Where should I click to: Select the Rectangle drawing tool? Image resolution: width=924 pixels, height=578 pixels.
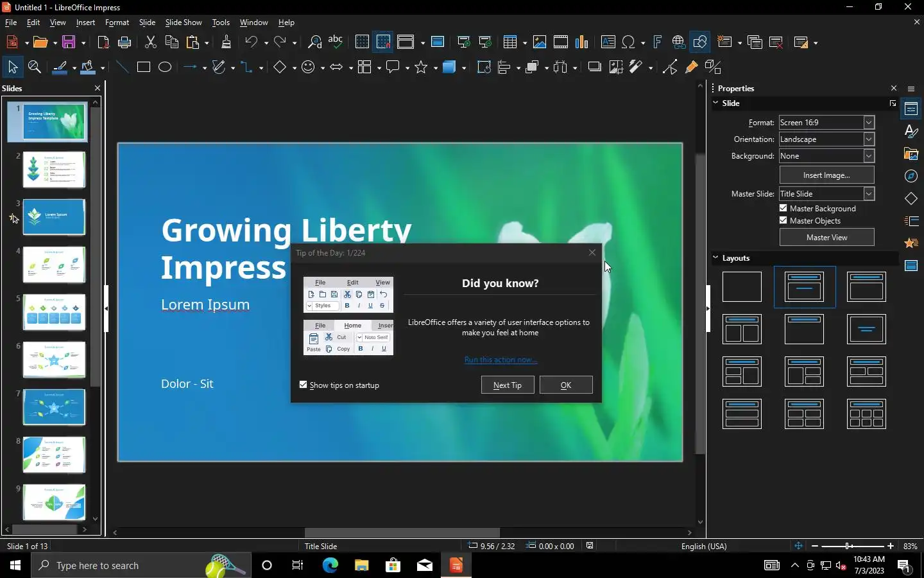144,67
